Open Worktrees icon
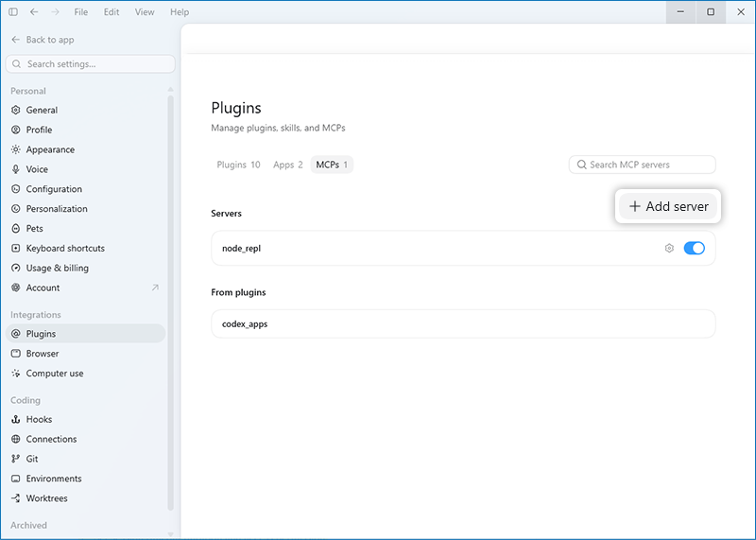Image resolution: width=756 pixels, height=540 pixels. (16, 498)
